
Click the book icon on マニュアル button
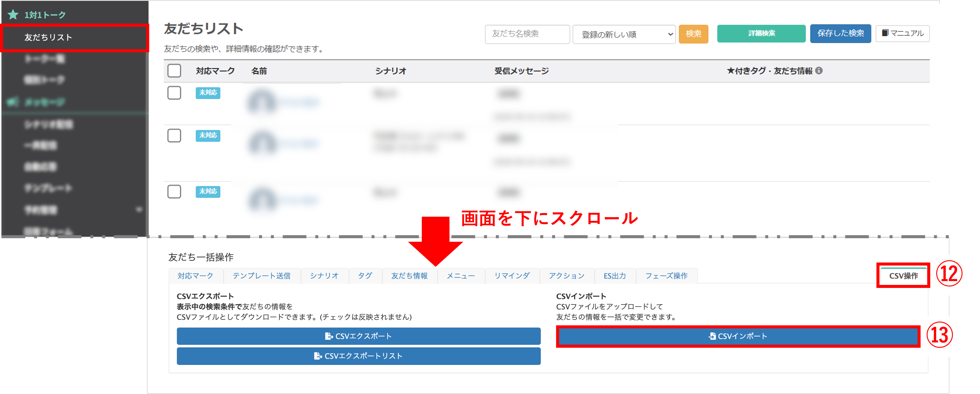point(885,33)
